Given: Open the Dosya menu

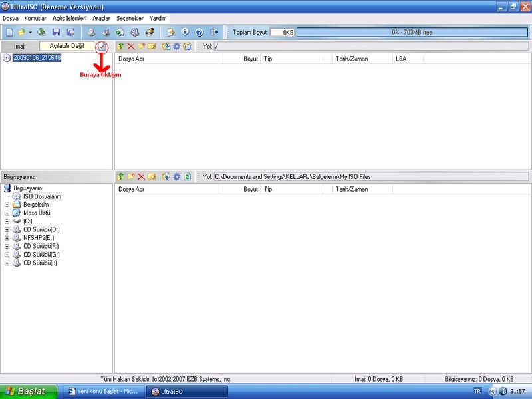Looking at the screenshot, I should tap(10, 19).
